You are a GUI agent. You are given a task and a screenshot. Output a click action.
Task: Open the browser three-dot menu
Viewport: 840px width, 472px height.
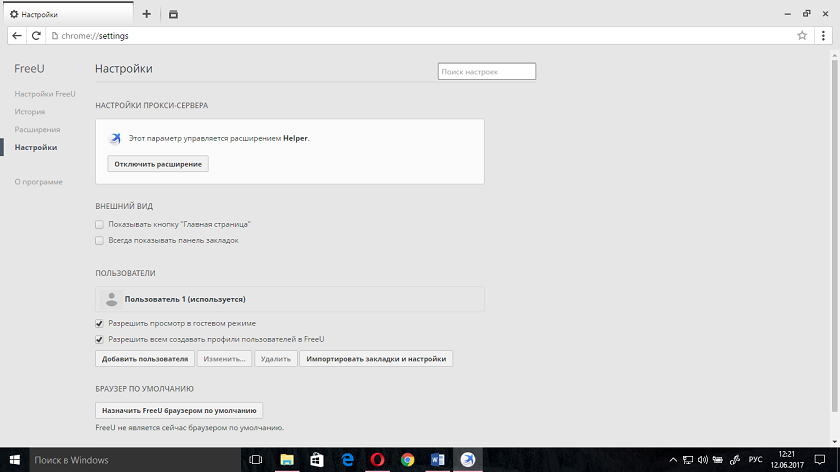(x=823, y=36)
